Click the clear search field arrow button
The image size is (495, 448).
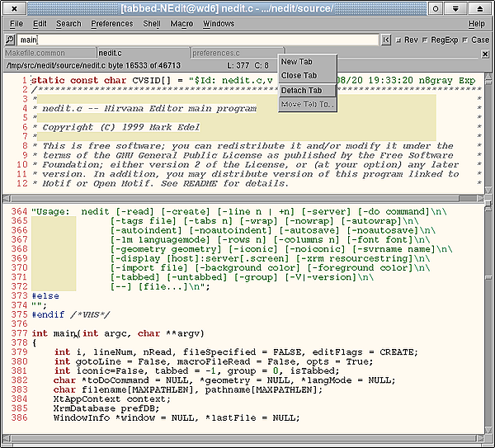[x=386, y=40]
